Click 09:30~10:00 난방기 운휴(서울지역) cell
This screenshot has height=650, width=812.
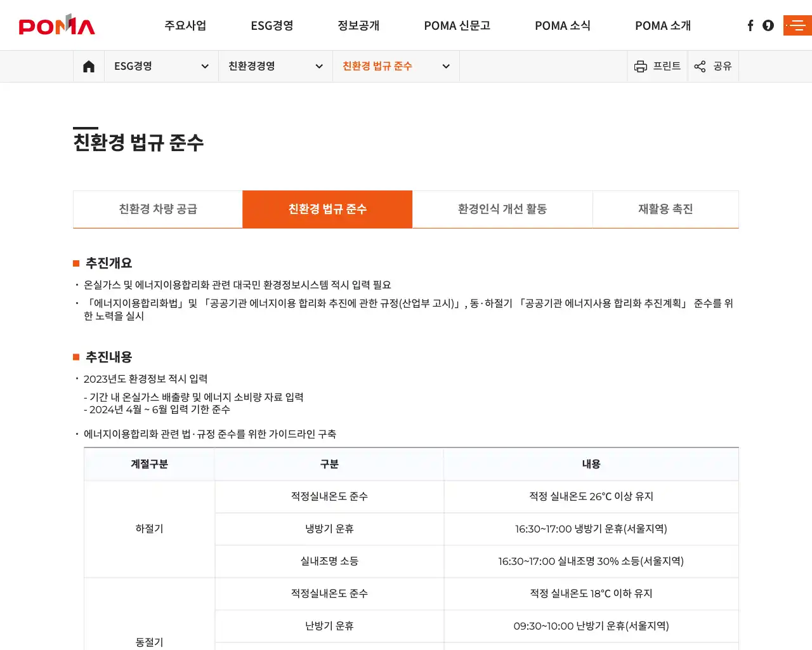tap(591, 626)
